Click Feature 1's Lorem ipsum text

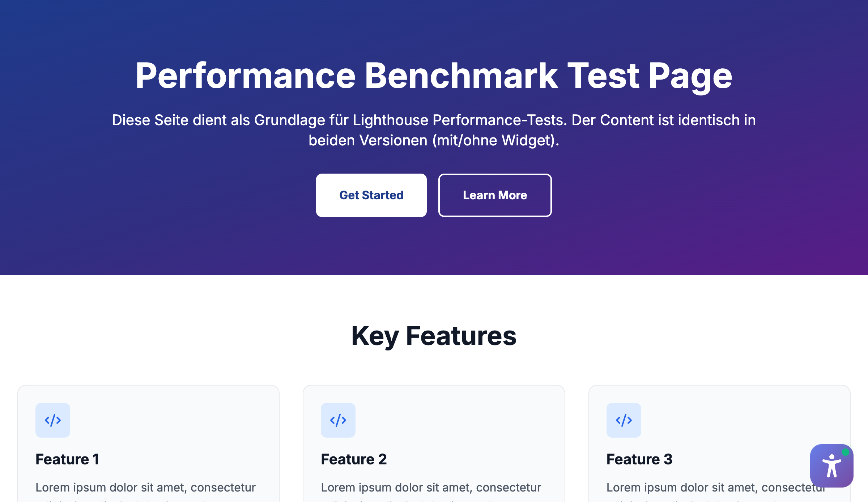click(145, 488)
